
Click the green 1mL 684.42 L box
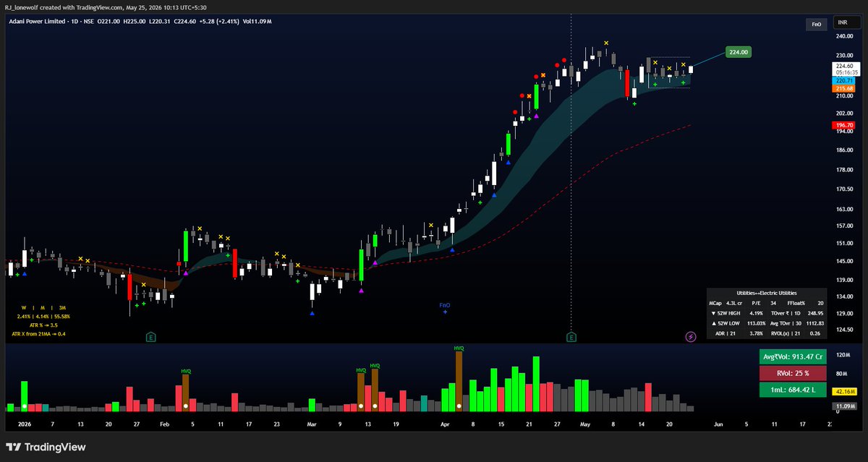tap(793, 390)
